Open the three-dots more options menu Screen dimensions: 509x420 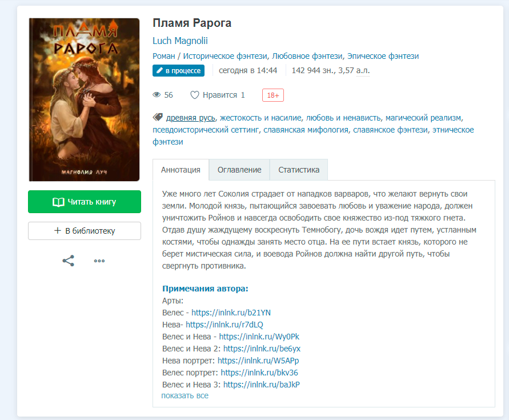click(x=99, y=261)
